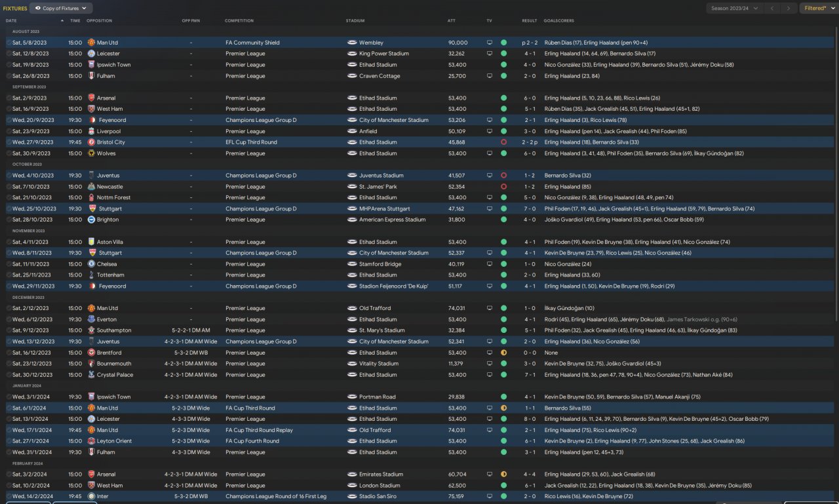Open the FA Cup Fourth Round competition link

(252, 441)
